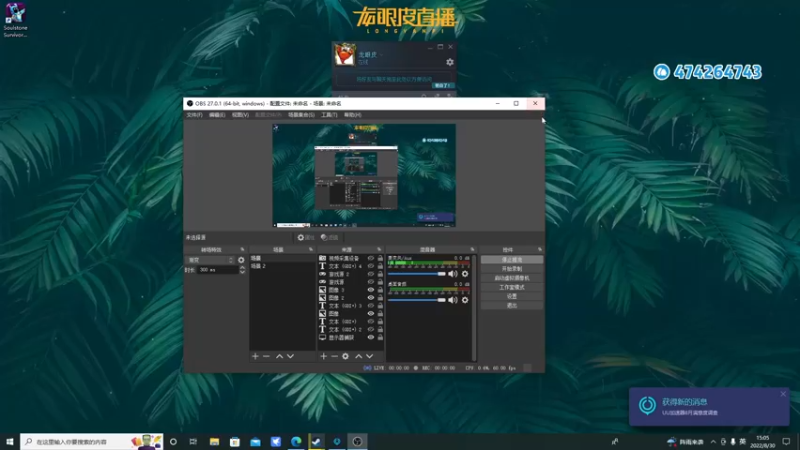This screenshot has height=450, width=800.
Task: Toggle visibility of 文本 (GDI+) 4 source
Action: [371, 266]
